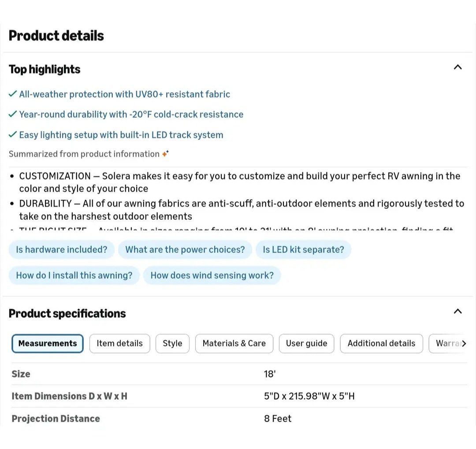The width and height of the screenshot is (476, 449).
Task: Open the Style tab
Action: (x=172, y=344)
